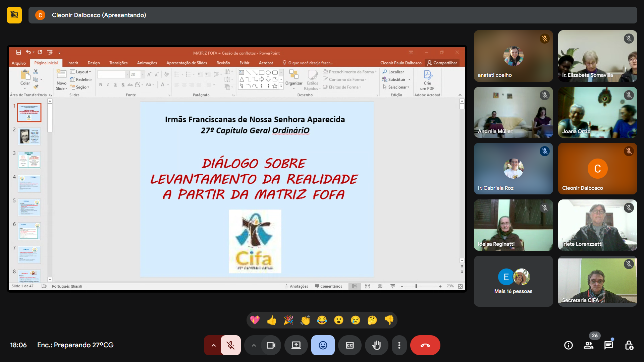644x362 pixels.
Task: Send the party popper reaction
Action: pos(288,320)
